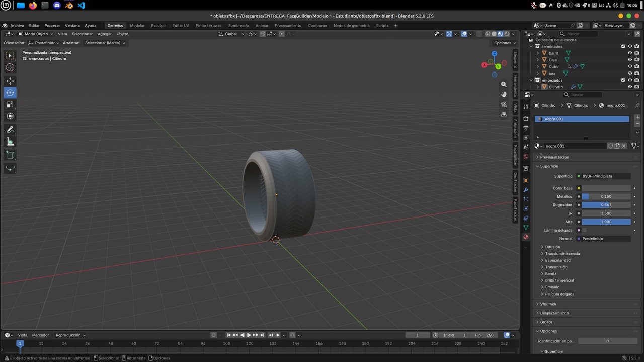Select the Add Cube tool
This screenshot has width=644, height=362.
10,155
